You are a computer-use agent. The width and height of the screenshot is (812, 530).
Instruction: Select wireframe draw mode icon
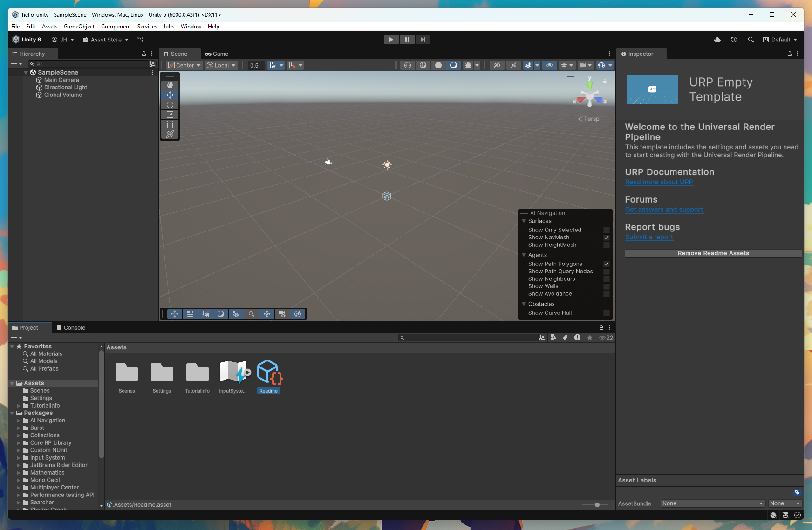coord(408,65)
